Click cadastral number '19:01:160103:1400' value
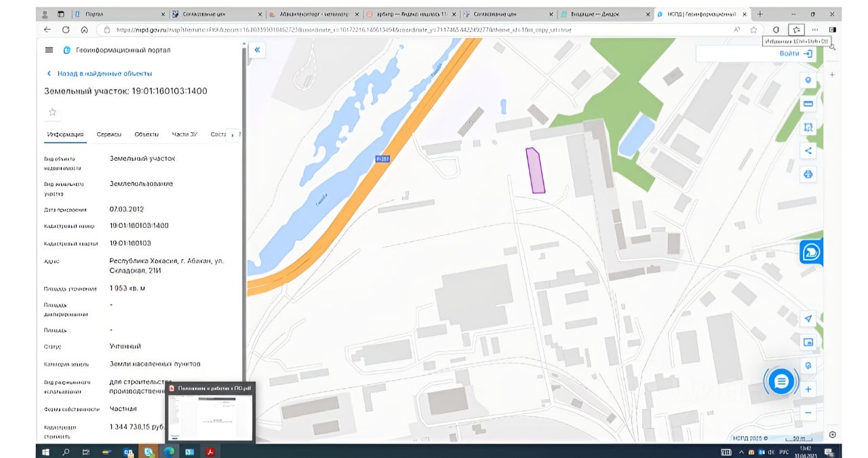This screenshot has height=458, width=868. 139,225
